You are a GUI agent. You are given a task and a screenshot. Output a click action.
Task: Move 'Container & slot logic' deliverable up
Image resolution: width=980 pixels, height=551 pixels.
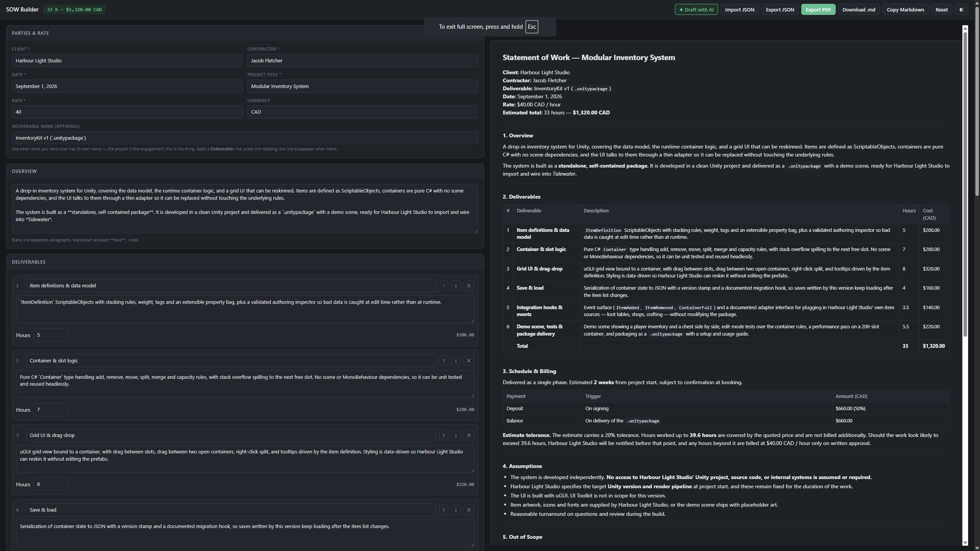click(443, 360)
